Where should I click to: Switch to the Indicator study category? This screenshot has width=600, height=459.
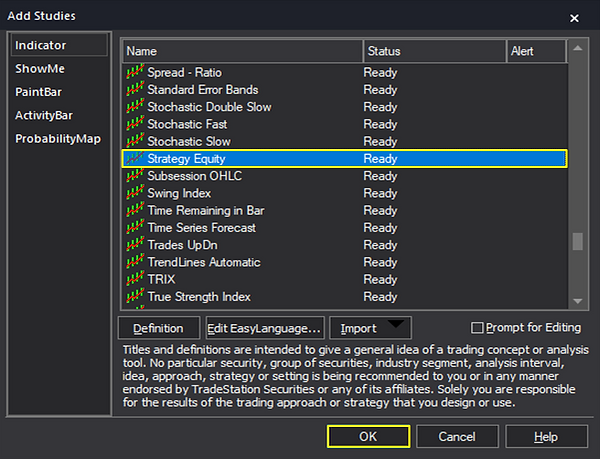[x=59, y=45]
